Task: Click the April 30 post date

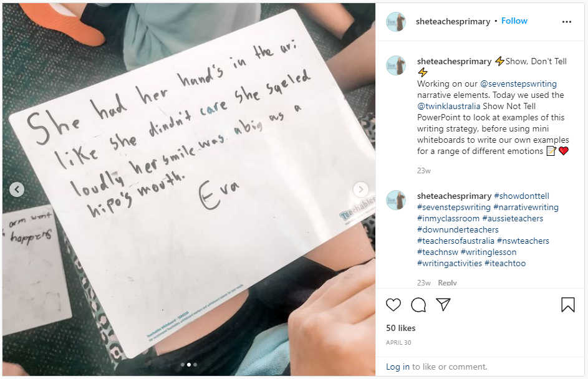Action: tap(398, 342)
